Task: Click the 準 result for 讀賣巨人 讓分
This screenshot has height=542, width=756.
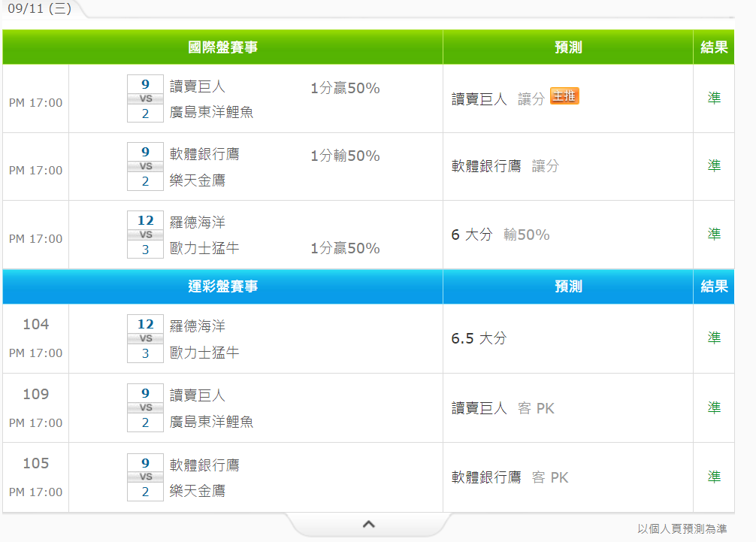Action: pyautogui.click(x=714, y=98)
